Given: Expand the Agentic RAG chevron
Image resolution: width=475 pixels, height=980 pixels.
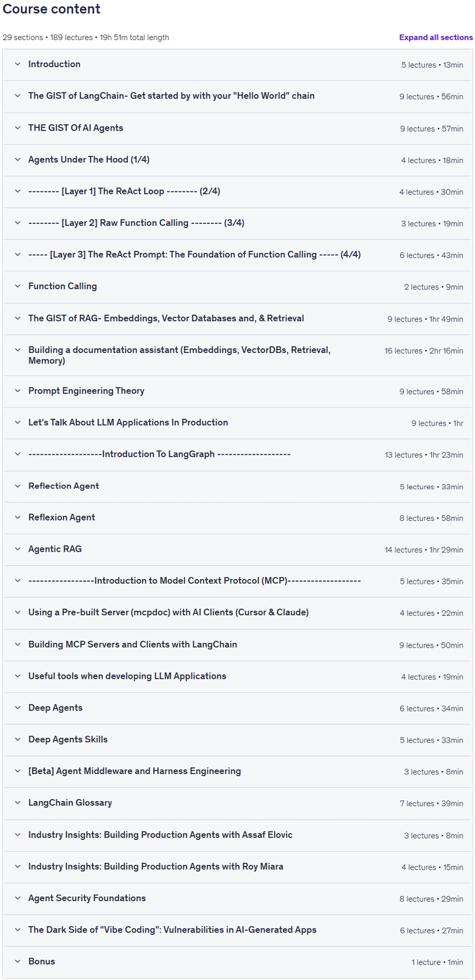Looking at the screenshot, I should coord(17,549).
